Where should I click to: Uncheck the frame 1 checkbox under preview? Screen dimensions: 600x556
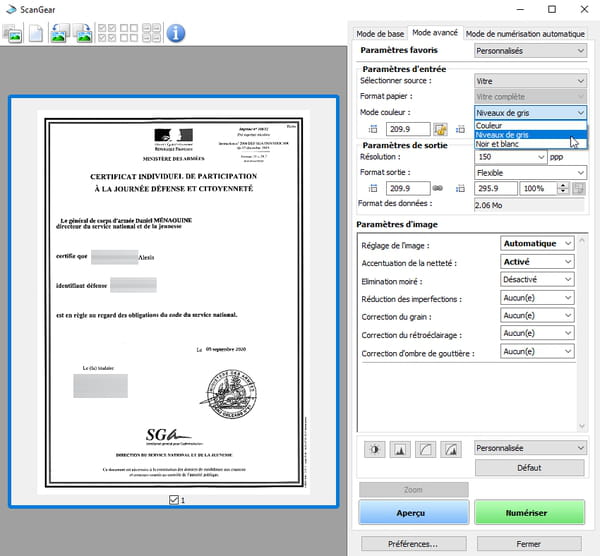[174, 500]
